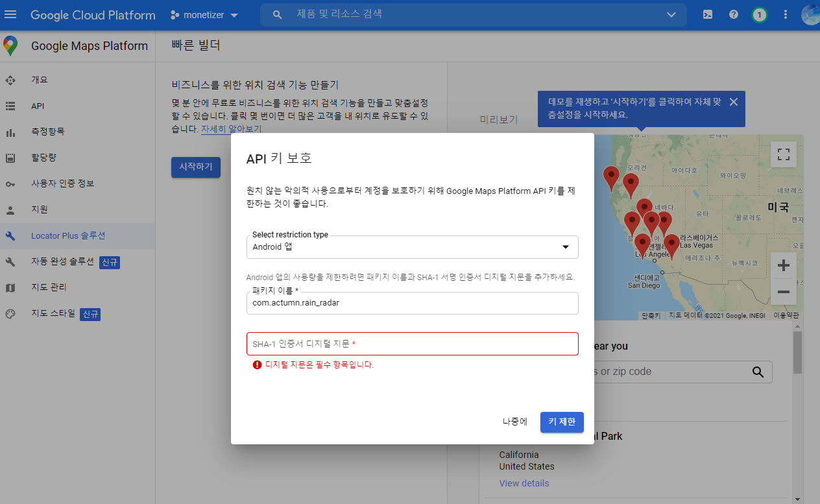Expand the search bar dropdown chevron
The image size is (820, 504).
(x=671, y=14)
